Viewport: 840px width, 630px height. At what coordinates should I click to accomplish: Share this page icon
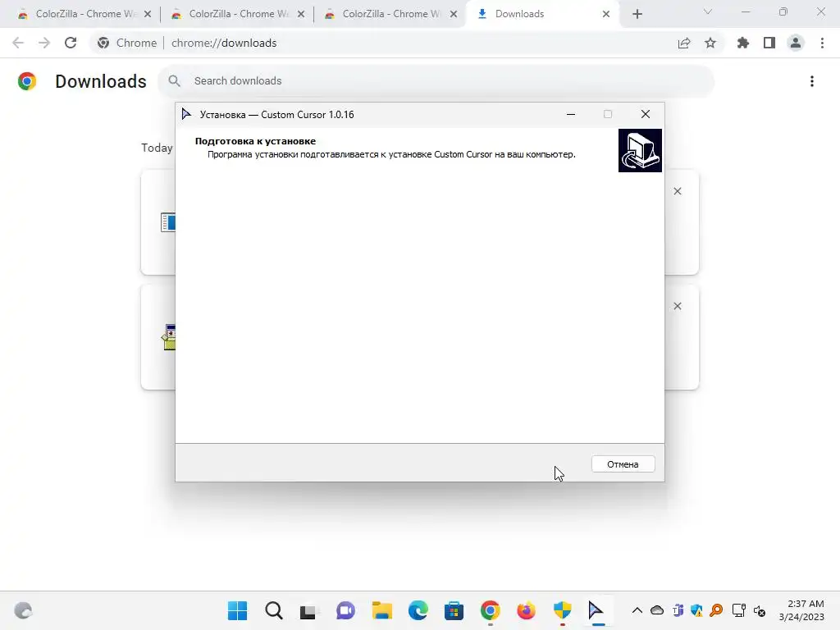[x=684, y=43]
